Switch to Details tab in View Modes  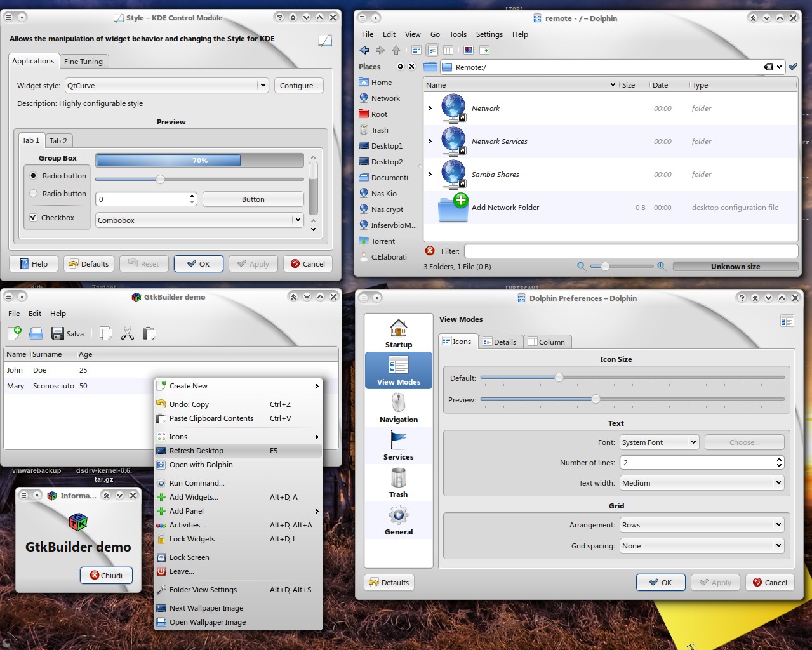click(x=500, y=342)
